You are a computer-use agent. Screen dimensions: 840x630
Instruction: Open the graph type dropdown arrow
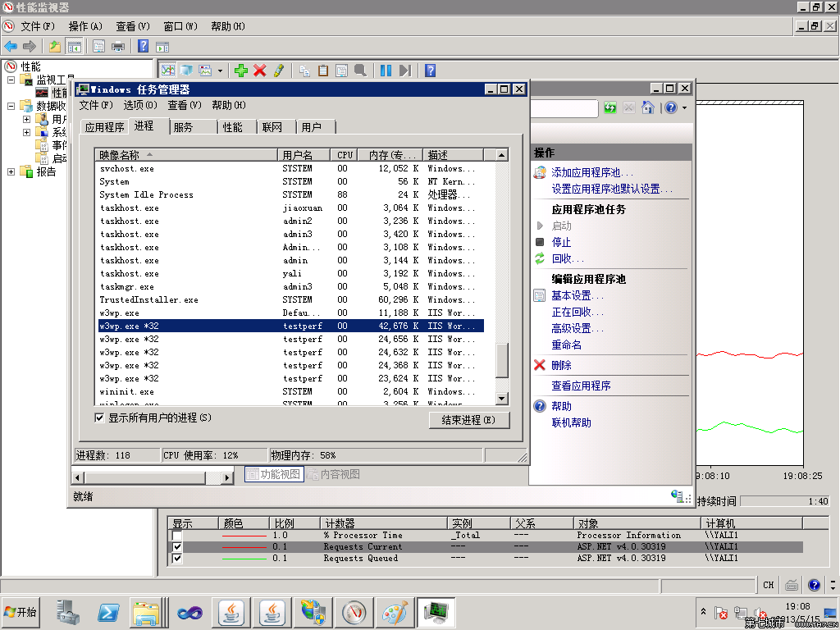coord(220,71)
